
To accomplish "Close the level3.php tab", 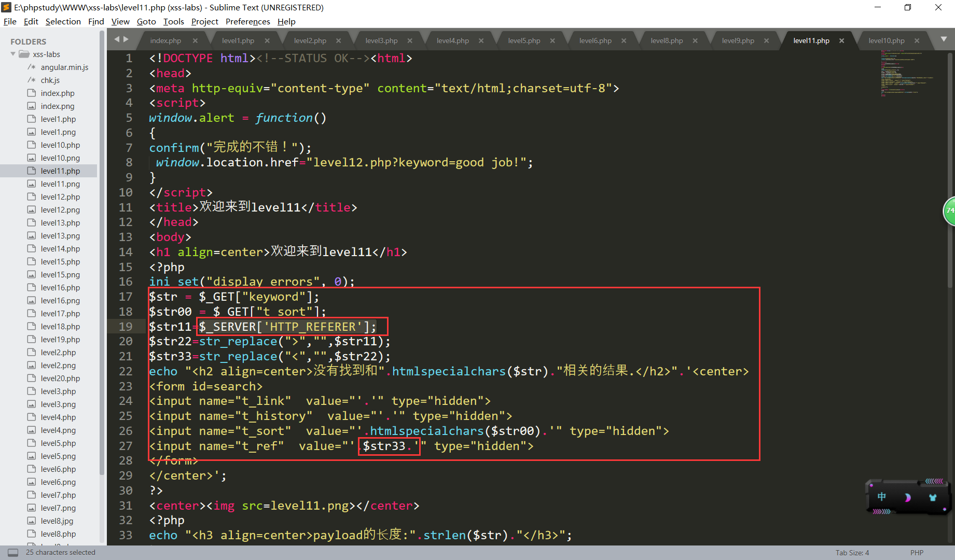I will click(x=410, y=40).
